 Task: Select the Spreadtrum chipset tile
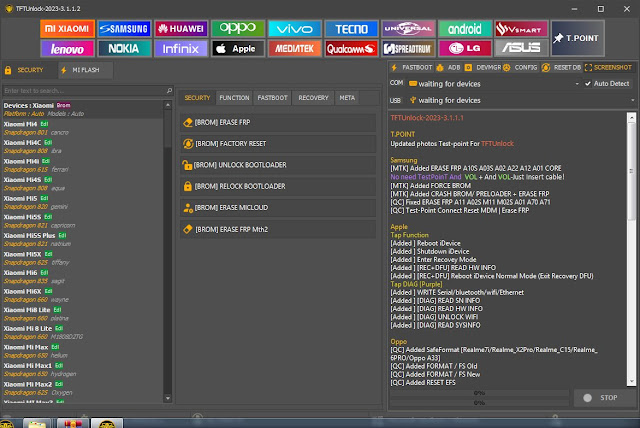tap(408, 49)
